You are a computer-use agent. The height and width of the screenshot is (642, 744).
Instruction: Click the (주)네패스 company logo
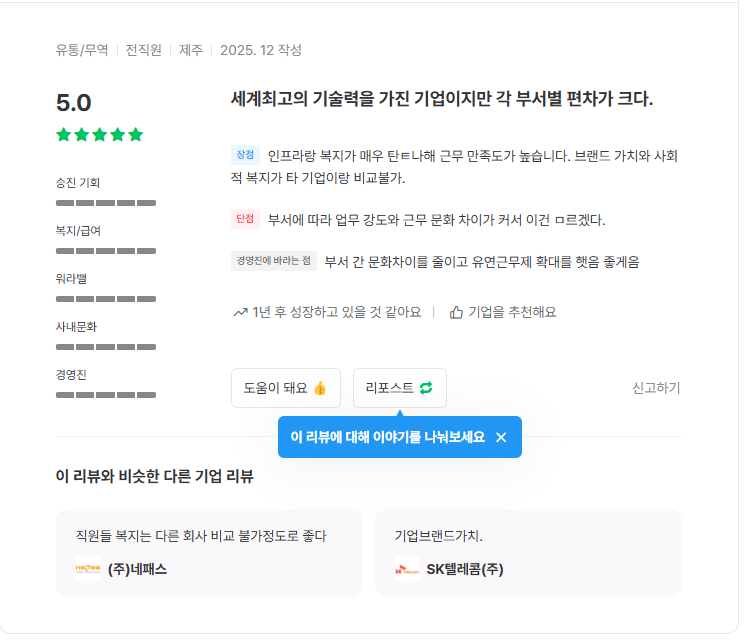tap(88, 569)
